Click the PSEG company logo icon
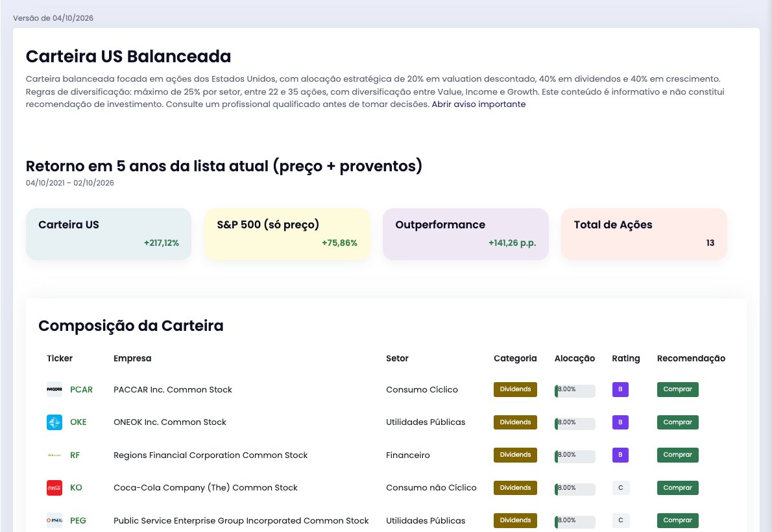The image size is (772, 532). (x=54, y=520)
